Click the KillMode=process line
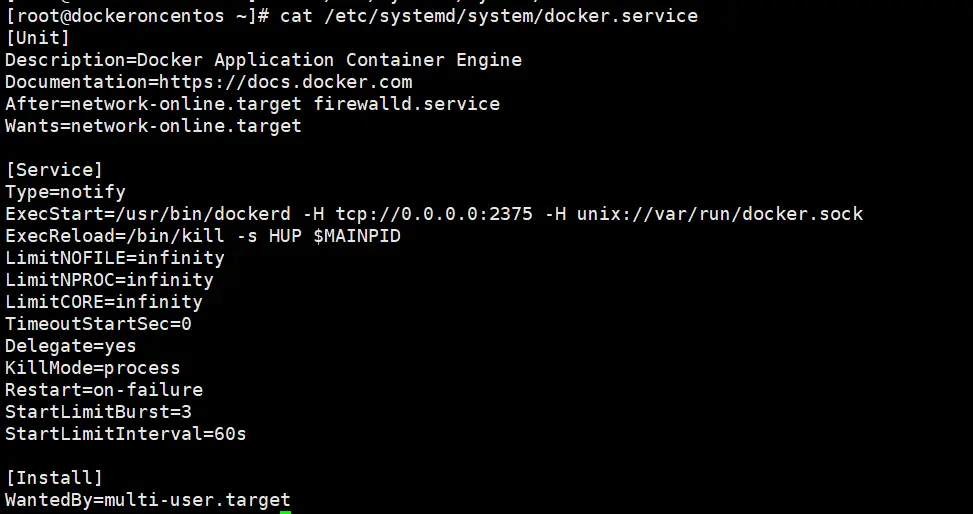Screen dimensions: 973x514 pyautogui.click(x=93, y=368)
